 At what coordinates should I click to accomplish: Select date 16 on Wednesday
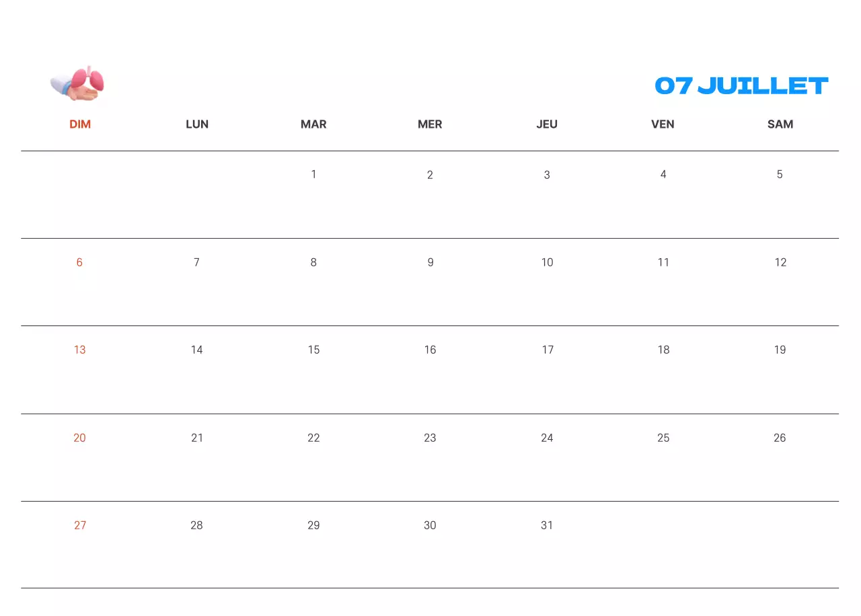tap(430, 350)
